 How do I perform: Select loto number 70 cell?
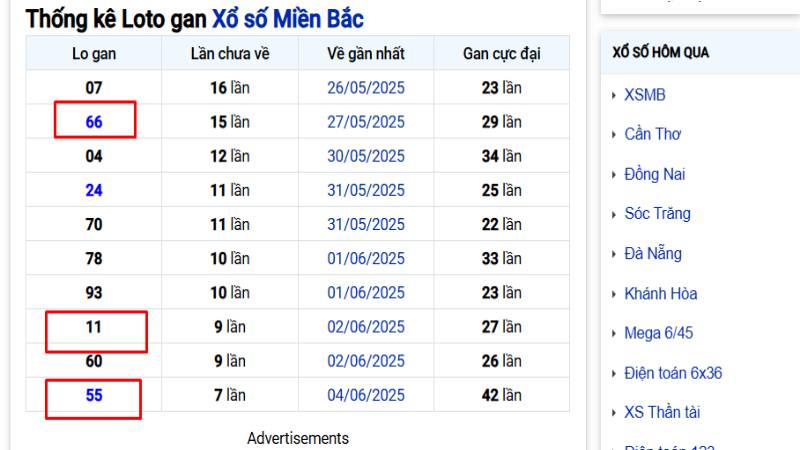pyautogui.click(x=94, y=224)
